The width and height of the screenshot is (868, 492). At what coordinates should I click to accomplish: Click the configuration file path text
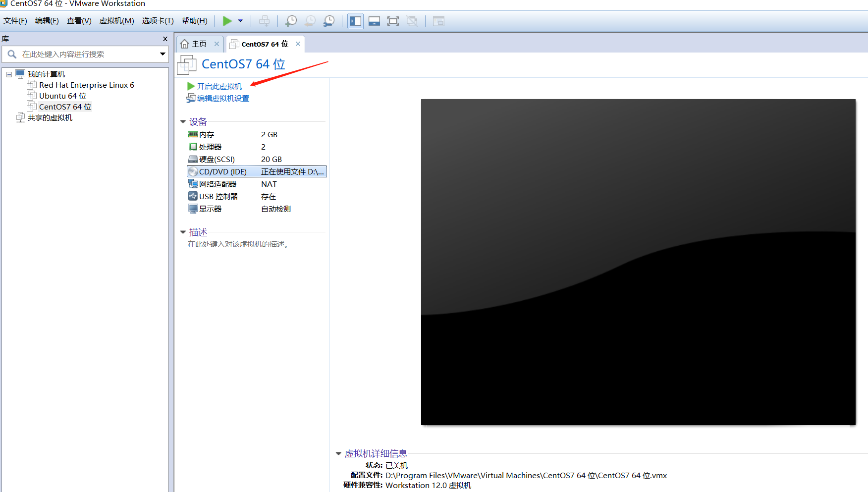pyautogui.click(x=526, y=476)
